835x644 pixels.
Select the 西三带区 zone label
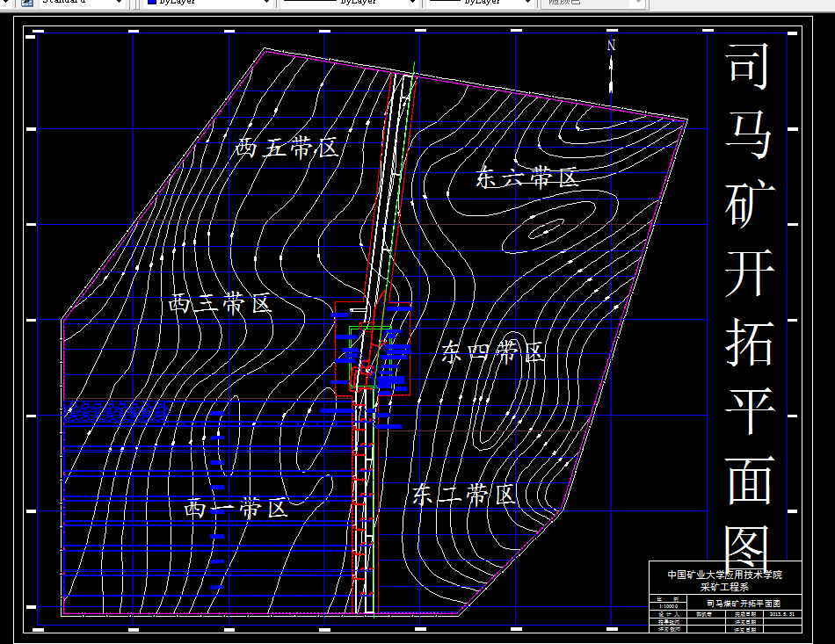[x=221, y=304]
